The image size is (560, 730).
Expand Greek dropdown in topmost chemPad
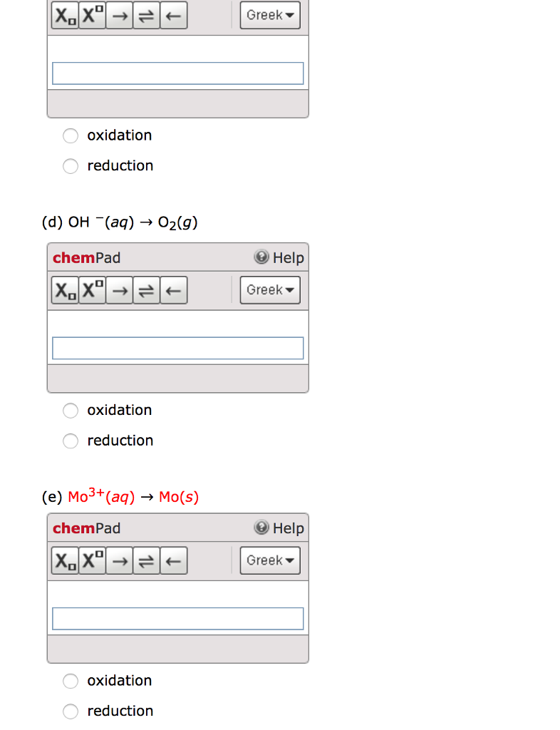pyautogui.click(x=270, y=15)
